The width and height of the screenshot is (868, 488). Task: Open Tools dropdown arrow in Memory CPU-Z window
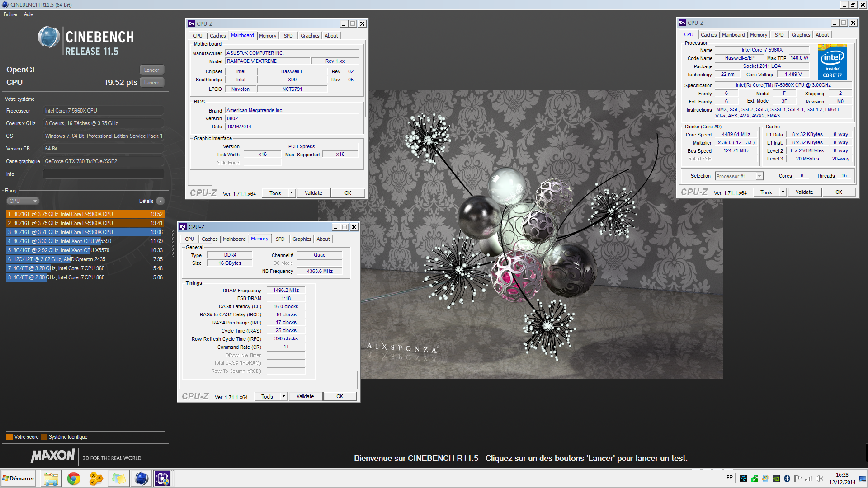pyautogui.click(x=283, y=397)
